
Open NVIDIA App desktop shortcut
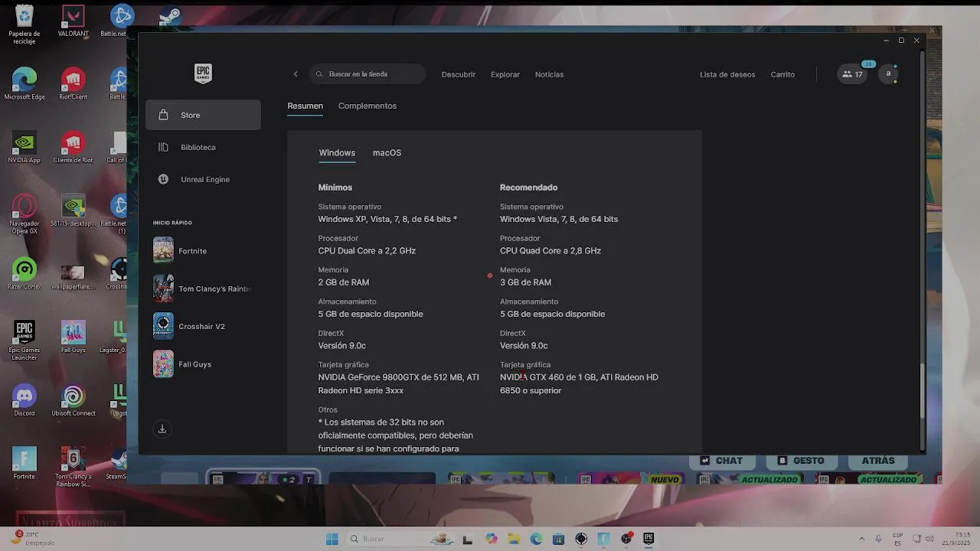coord(24,147)
